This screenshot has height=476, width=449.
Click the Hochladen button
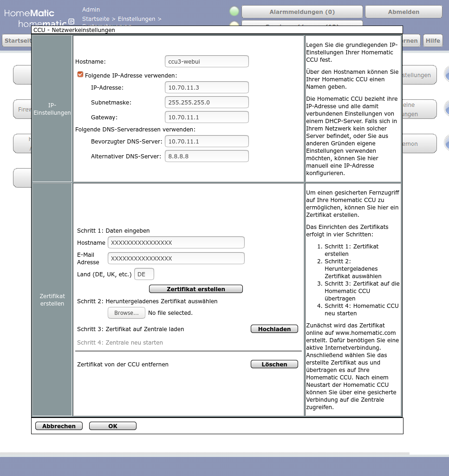pos(274,329)
